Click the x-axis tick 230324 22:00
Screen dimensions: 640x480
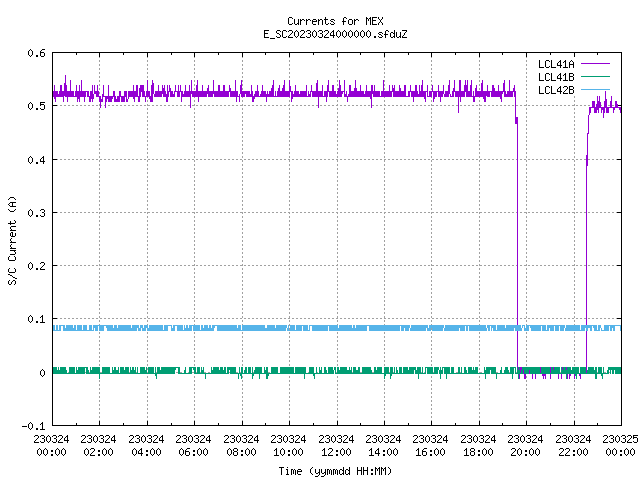coord(573,446)
